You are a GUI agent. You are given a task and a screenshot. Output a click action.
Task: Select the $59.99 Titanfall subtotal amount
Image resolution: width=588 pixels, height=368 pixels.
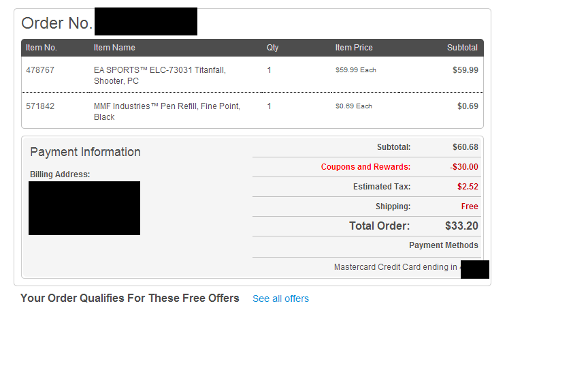(465, 70)
